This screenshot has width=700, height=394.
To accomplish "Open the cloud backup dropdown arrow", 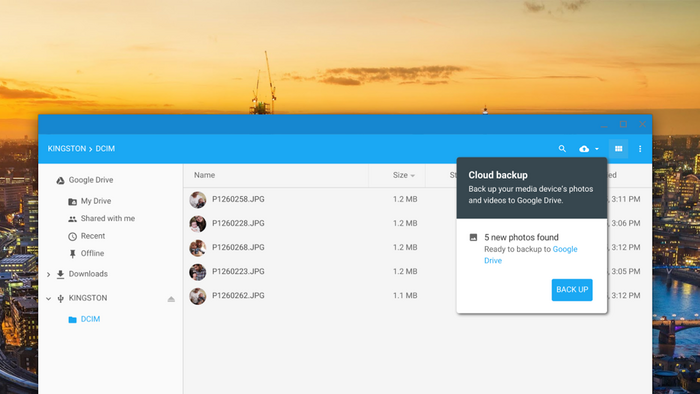I will pos(597,149).
